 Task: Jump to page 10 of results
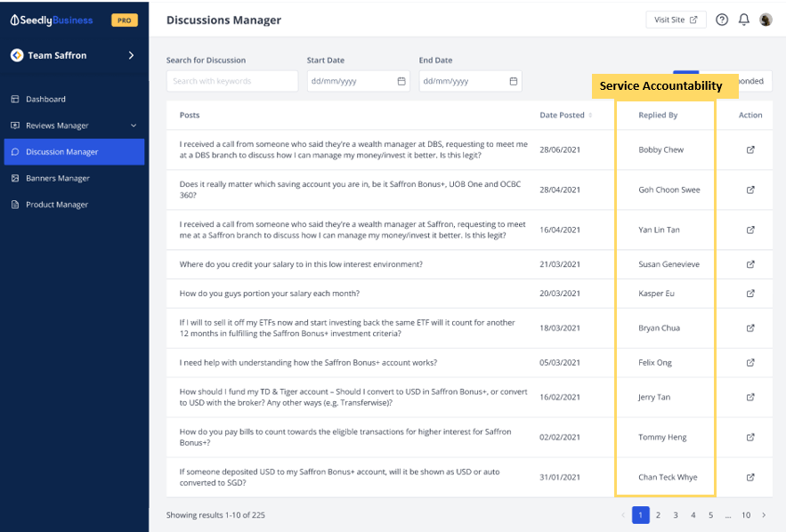click(x=746, y=515)
